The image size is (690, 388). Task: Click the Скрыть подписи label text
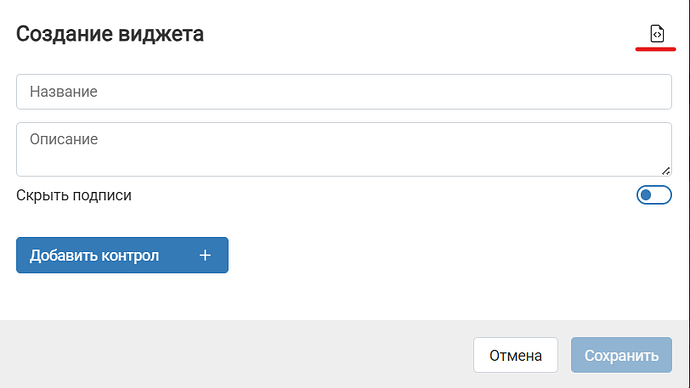coord(74,195)
